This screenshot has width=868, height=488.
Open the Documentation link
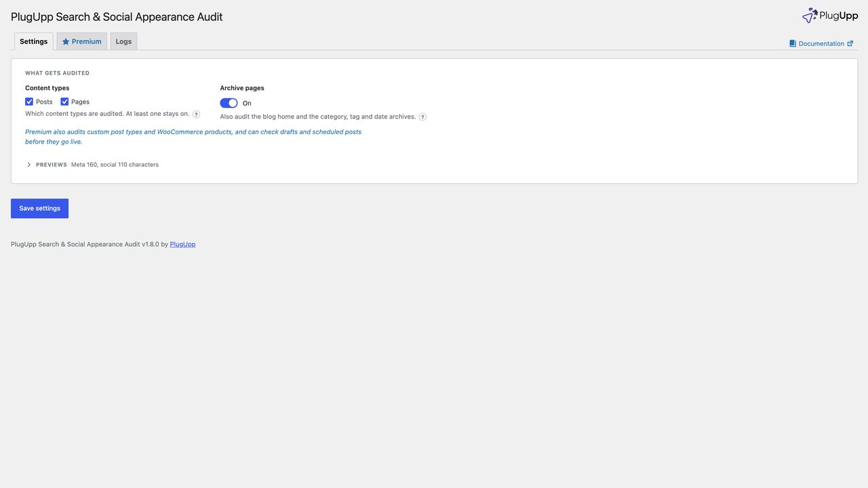(821, 43)
